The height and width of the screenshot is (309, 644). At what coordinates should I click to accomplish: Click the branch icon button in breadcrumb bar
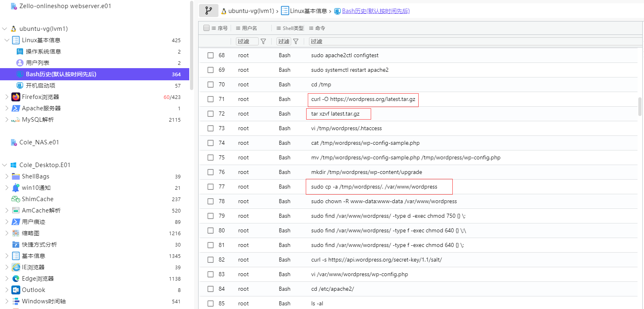(208, 11)
